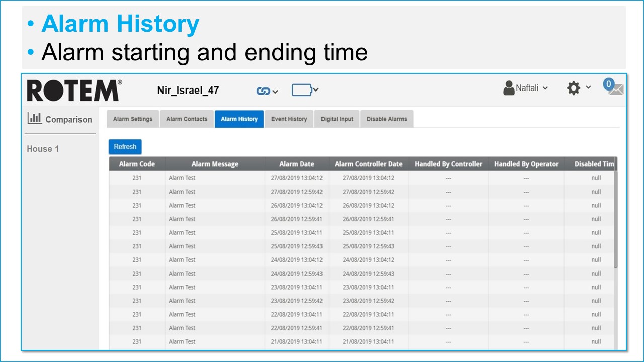Open the settings gear icon
This screenshot has width=644, height=362.
click(573, 88)
